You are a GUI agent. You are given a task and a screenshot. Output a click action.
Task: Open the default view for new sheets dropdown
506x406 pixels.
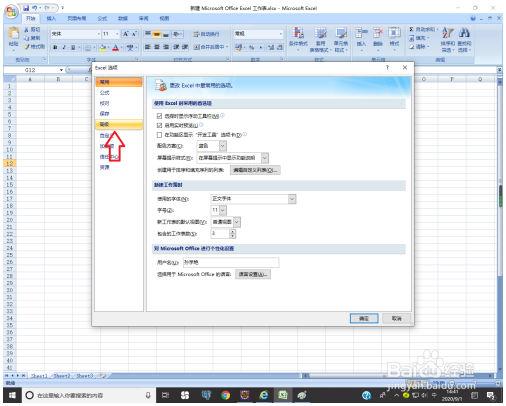(x=237, y=222)
